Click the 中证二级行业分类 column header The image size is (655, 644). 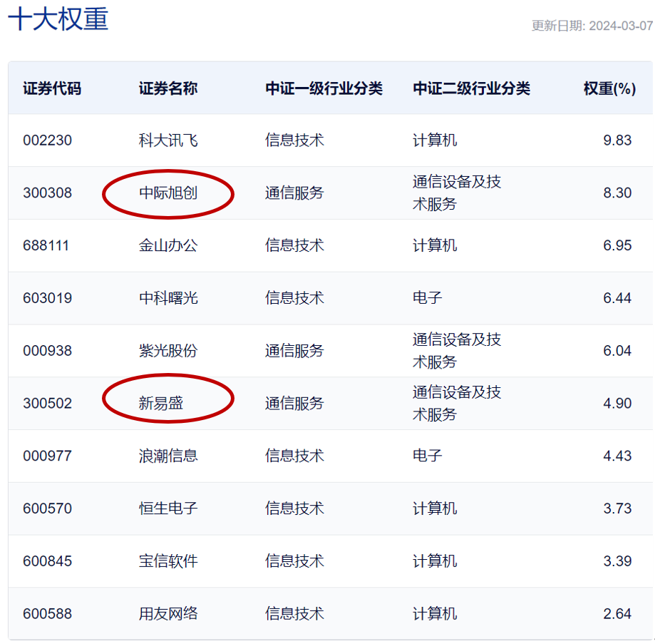pyautogui.click(x=471, y=88)
